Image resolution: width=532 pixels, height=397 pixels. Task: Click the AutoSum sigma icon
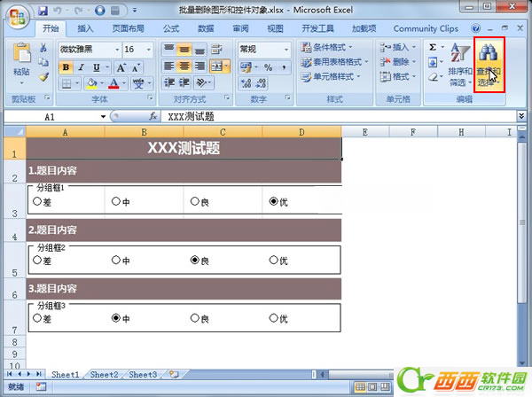tap(433, 47)
